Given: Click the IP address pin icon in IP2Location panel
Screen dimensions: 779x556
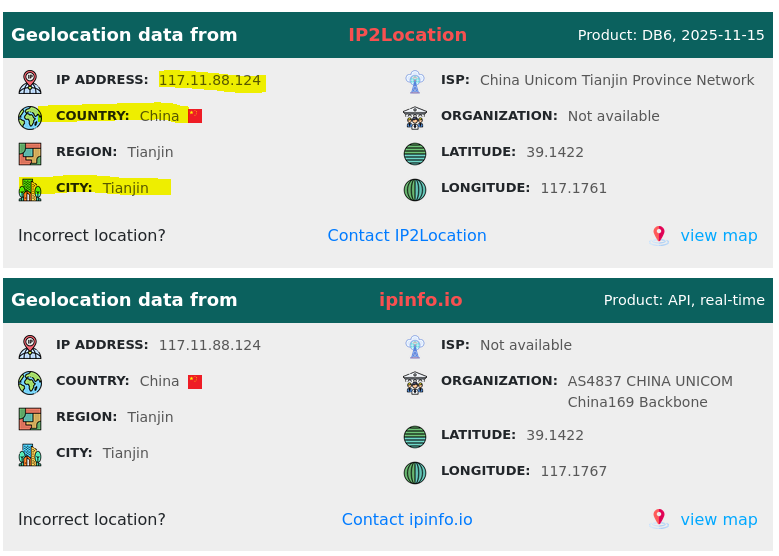Looking at the screenshot, I should [x=30, y=82].
